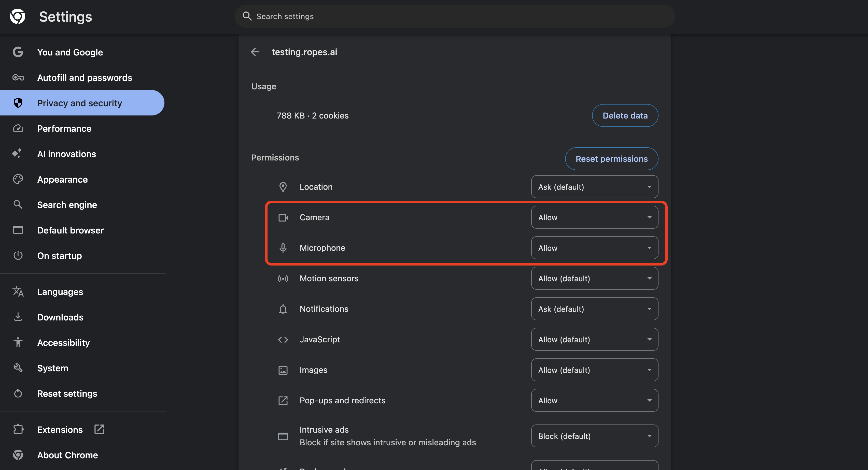Image resolution: width=868 pixels, height=470 pixels.
Task: Click the sparkle icon for AI innovations
Action: (x=17, y=153)
